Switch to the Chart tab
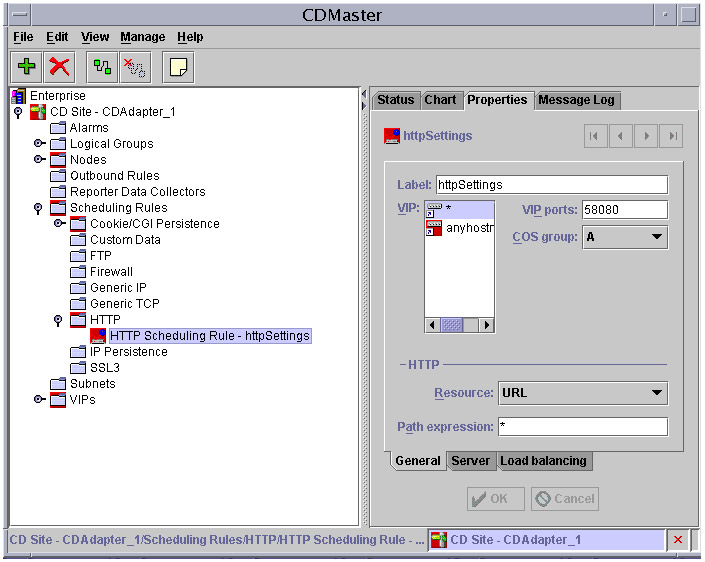This screenshot has width=705, height=562. pos(440,100)
